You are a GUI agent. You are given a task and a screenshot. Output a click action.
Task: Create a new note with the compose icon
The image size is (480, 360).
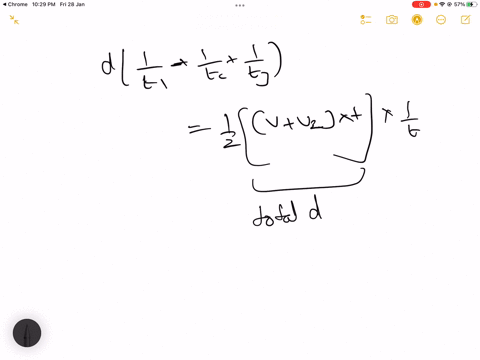click(465, 20)
